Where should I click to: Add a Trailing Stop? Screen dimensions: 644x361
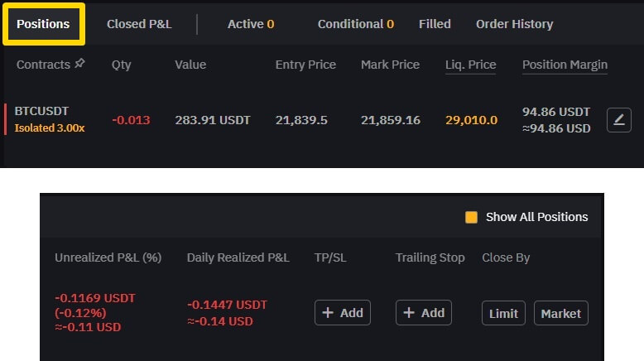(x=424, y=312)
